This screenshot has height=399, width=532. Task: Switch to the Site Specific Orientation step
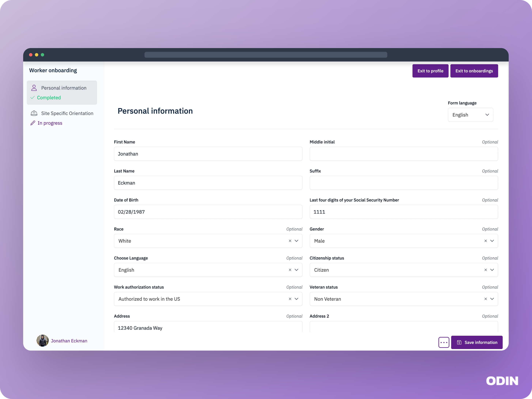coord(67,113)
